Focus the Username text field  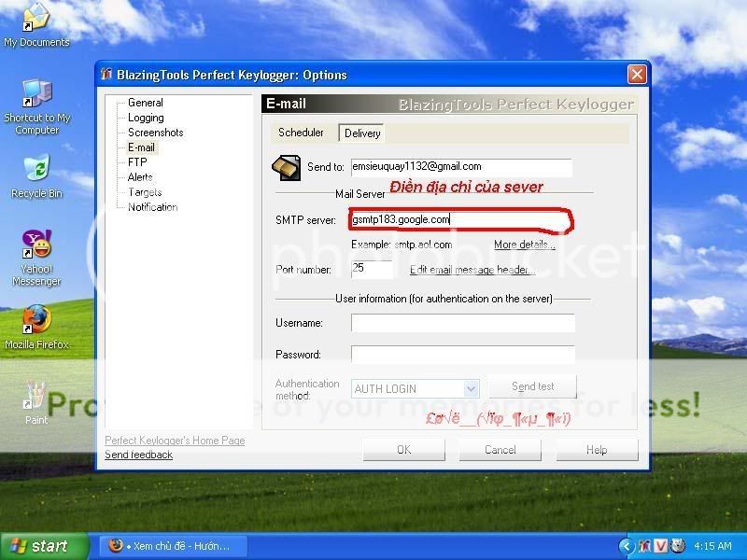462,323
